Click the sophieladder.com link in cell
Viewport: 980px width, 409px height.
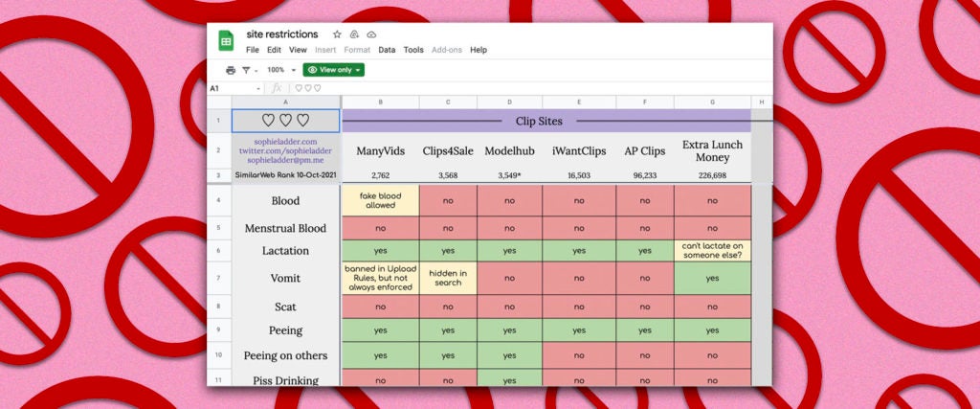(x=285, y=142)
